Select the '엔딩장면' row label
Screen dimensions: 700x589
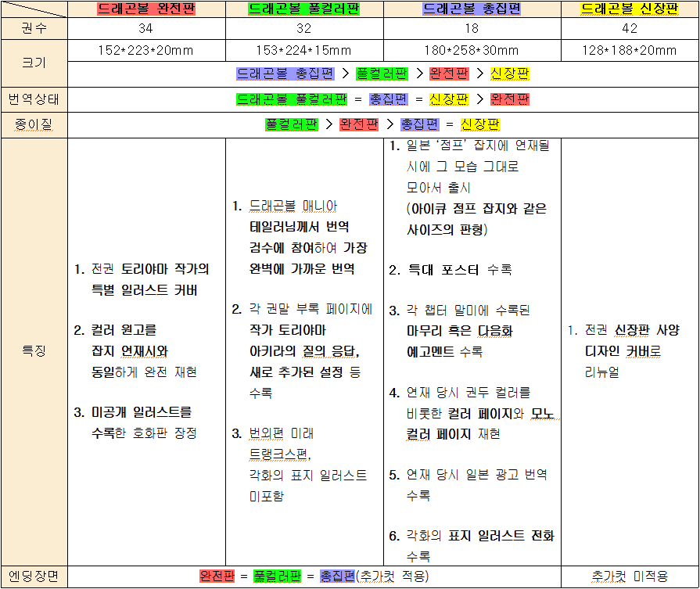click(34, 576)
